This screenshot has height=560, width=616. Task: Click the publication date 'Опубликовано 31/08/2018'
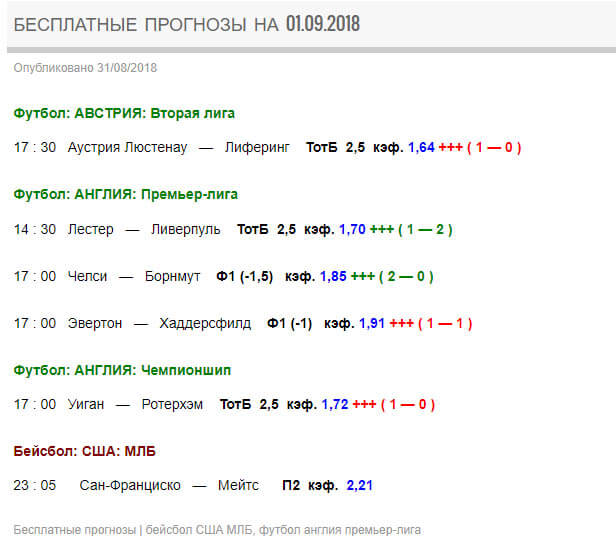tap(85, 68)
